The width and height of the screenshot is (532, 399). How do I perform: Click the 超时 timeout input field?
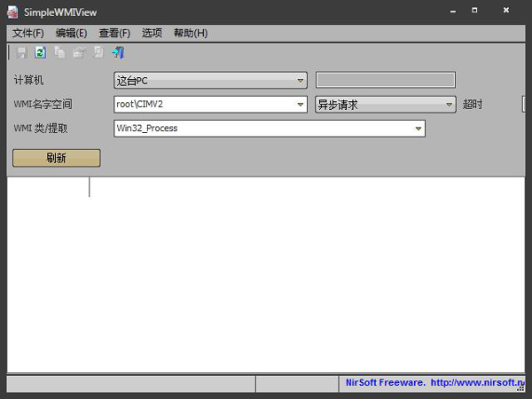click(523, 104)
